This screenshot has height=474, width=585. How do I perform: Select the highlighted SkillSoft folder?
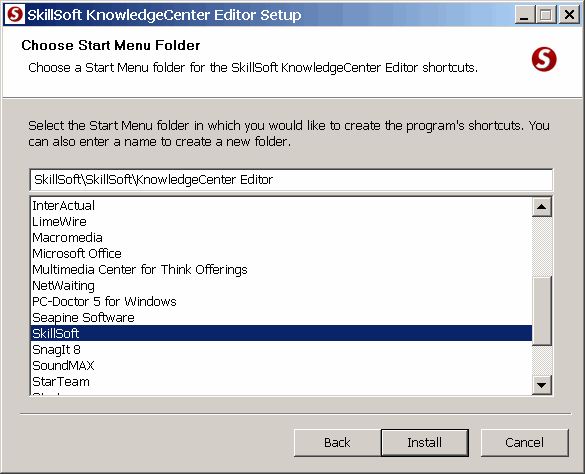click(281, 333)
